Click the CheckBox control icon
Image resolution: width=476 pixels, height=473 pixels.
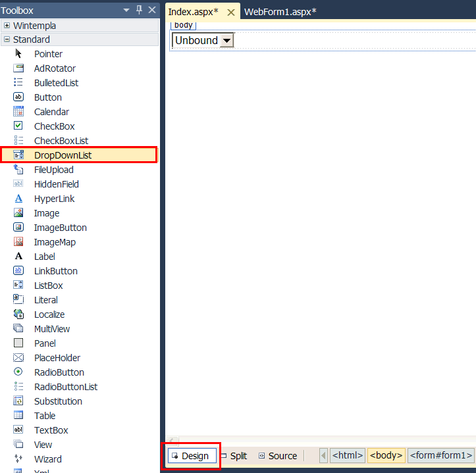coord(18,126)
